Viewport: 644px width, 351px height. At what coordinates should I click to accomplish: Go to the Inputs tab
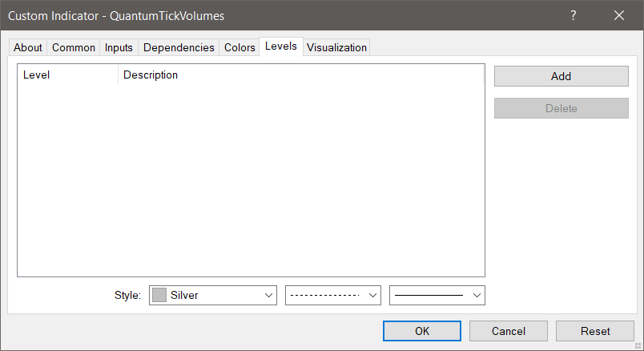tap(119, 47)
